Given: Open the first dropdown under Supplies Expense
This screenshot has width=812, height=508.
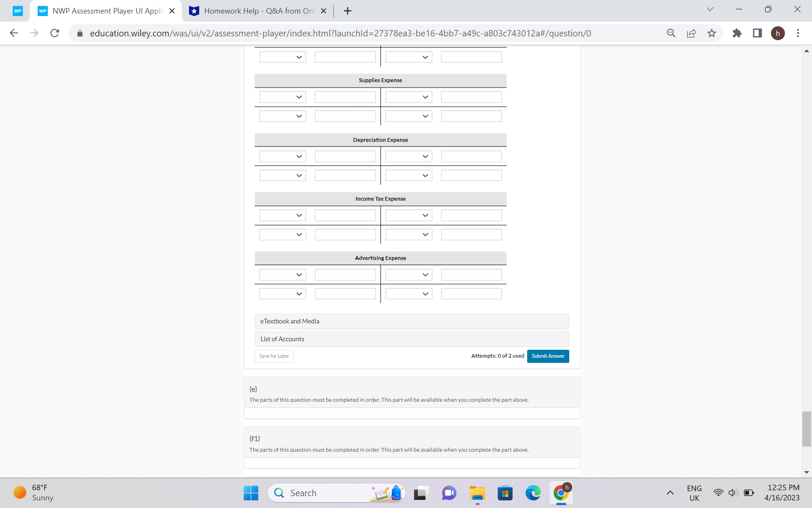Looking at the screenshot, I should (282, 97).
